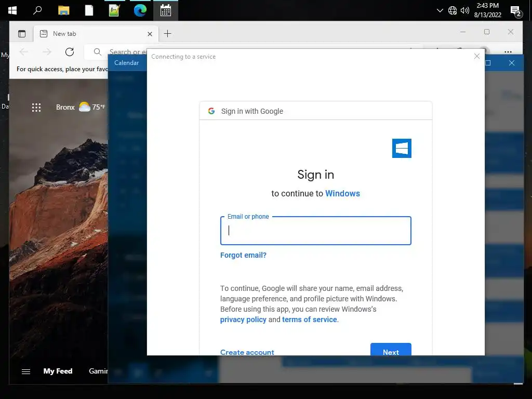Close the Edge browser window

tap(511, 32)
